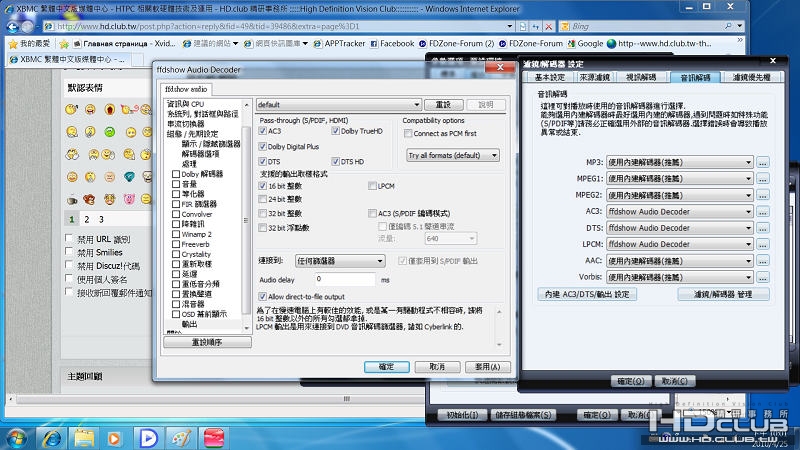Open the default preset dropdown
The image size is (800, 450).
point(338,105)
